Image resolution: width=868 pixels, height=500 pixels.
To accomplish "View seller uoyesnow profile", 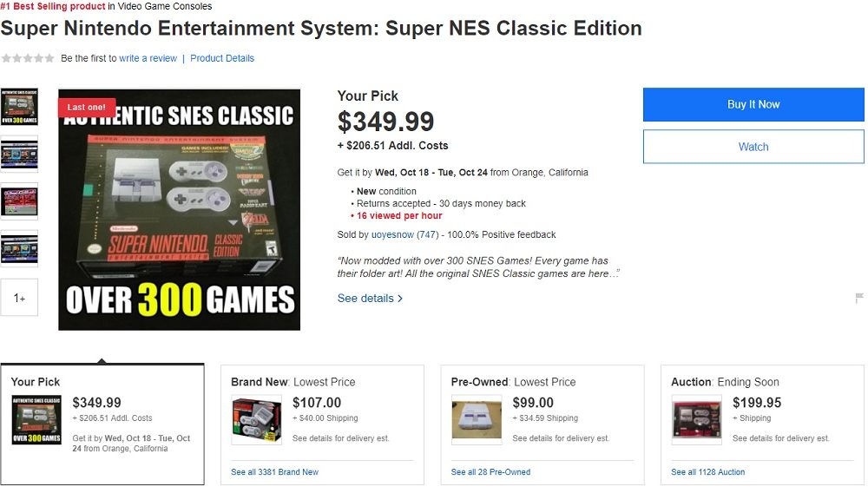I will point(392,234).
